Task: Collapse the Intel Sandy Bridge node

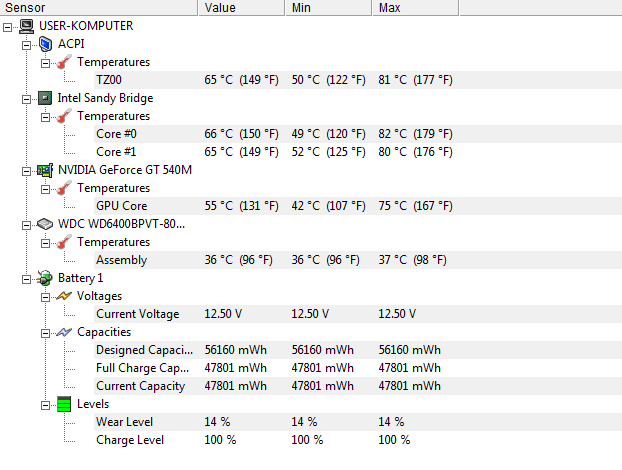Action: click(x=26, y=99)
